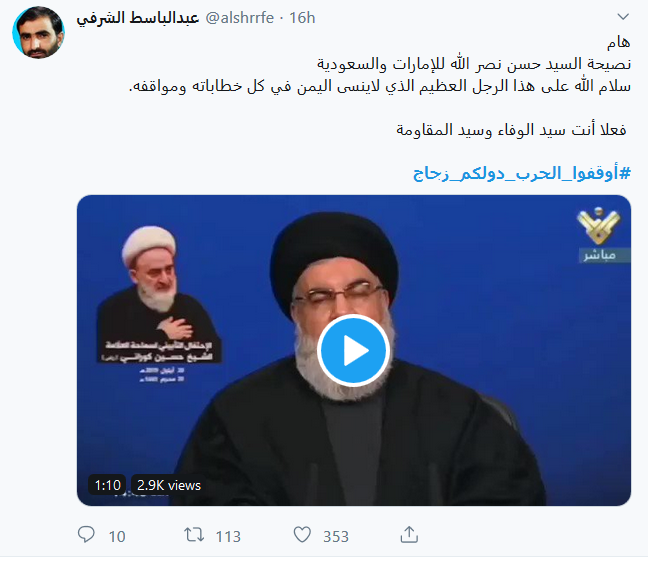Click the tweet text about السيد حسن نصر الله
This screenshot has width=648, height=561.
click(474, 64)
